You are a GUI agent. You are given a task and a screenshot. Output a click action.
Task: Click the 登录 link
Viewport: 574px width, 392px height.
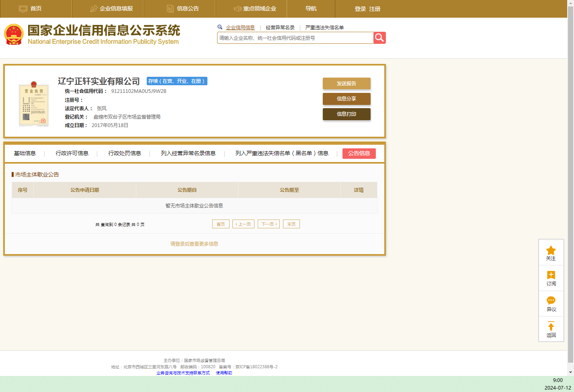[x=360, y=9]
